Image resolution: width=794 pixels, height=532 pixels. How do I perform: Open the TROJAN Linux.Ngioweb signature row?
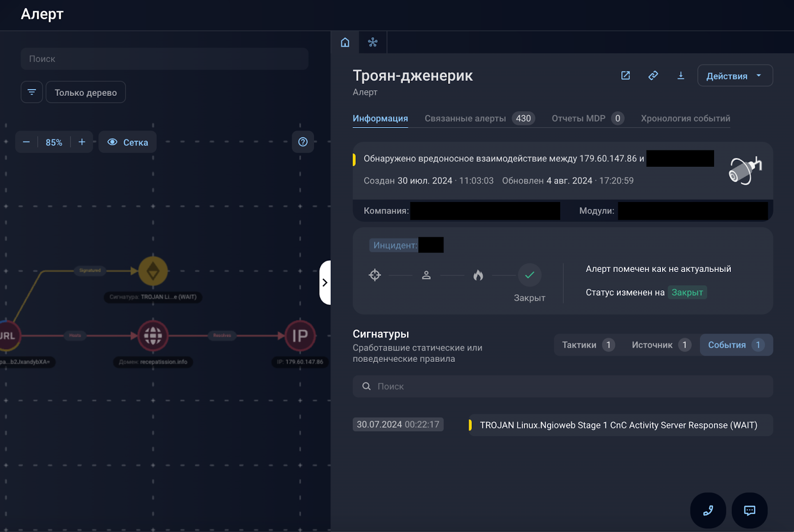(x=620, y=425)
